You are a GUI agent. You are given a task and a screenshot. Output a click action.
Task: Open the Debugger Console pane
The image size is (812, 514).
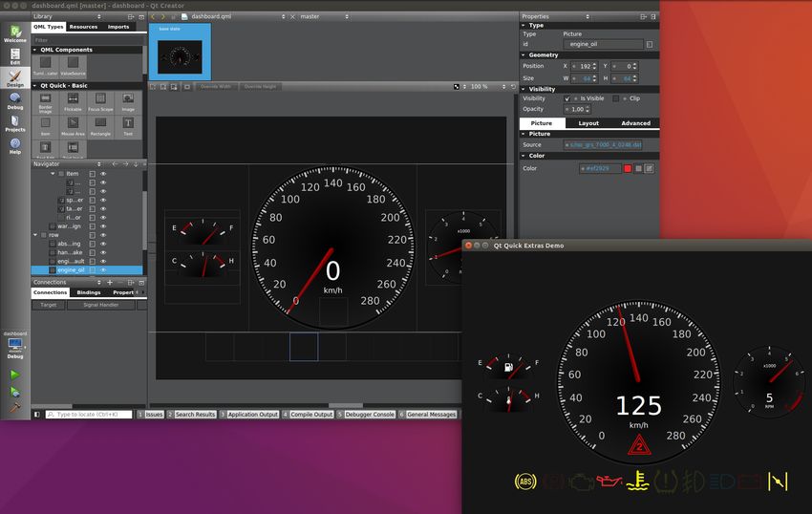click(x=366, y=415)
